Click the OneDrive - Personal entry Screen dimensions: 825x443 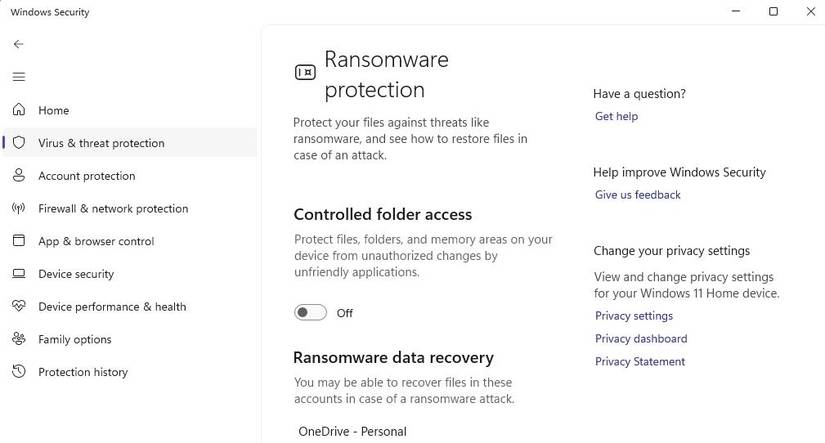coord(352,432)
